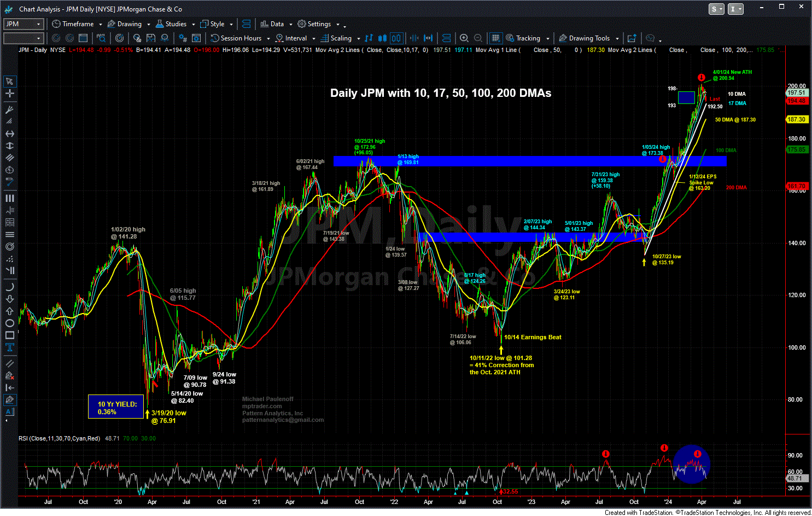
Task: Click the chart title Daily JPM text
Action: pos(441,93)
